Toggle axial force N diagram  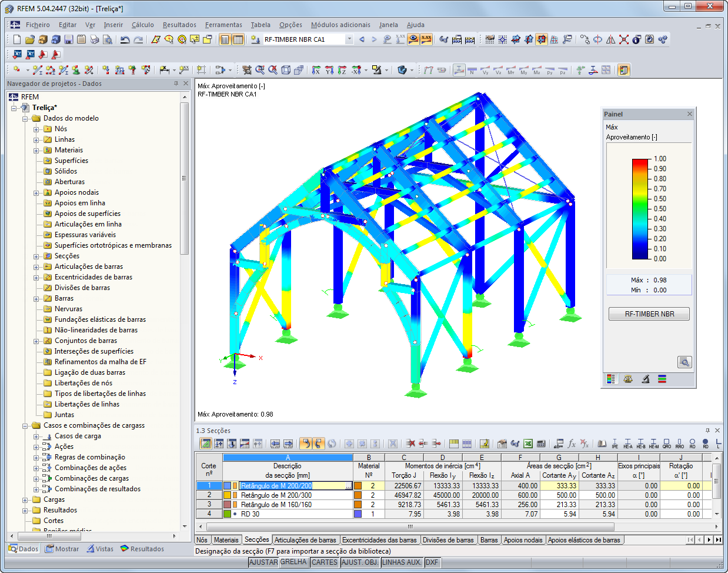(x=472, y=70)
